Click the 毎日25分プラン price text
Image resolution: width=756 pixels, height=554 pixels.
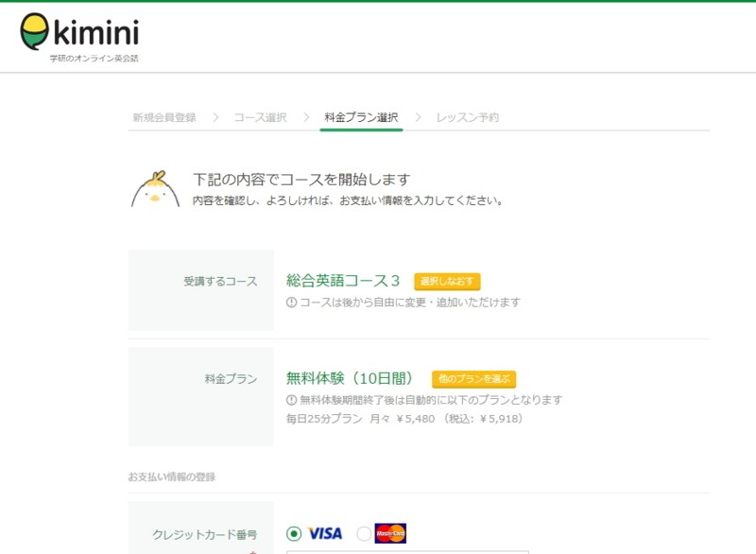click(404, 419)
